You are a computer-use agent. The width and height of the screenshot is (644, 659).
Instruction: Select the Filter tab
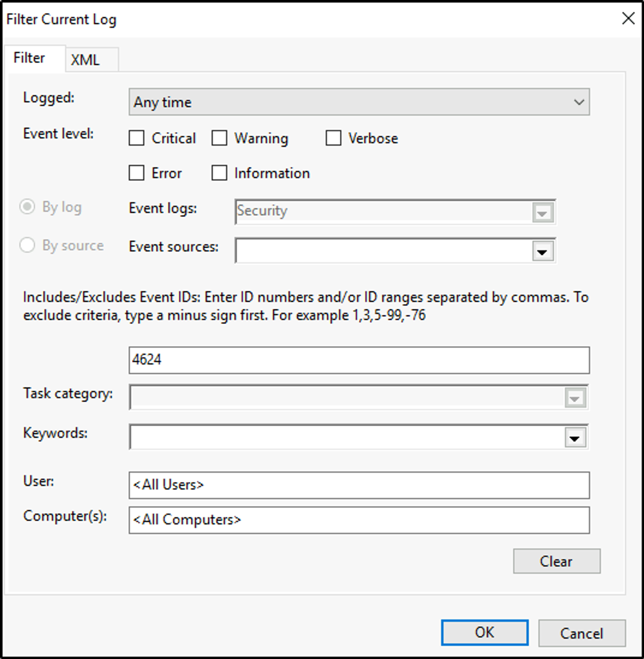pyautogui.click(x=29, y=58)
